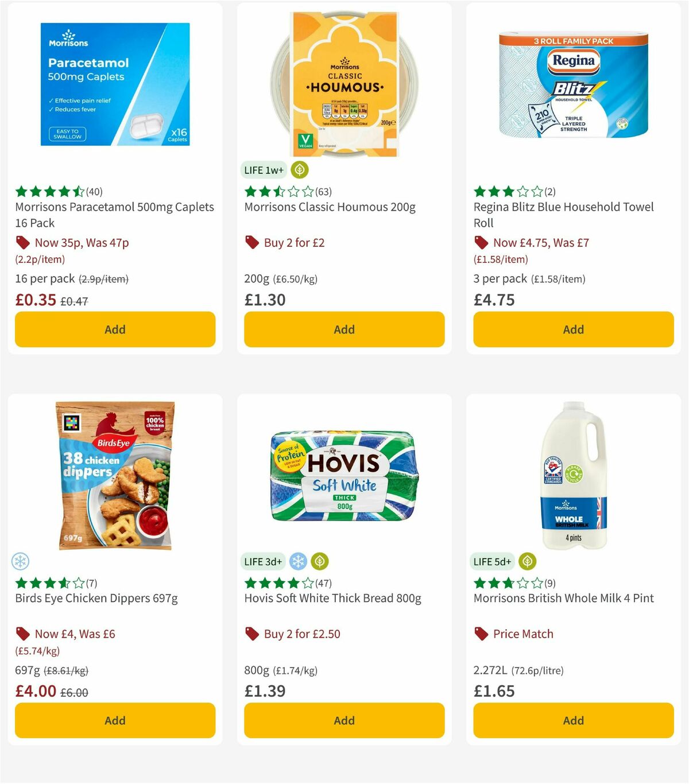Screen dimensions: 689x784
Task: Click the snowflake frozen icon near Birds Eye dippers
Action: pyautogui.click(x=21, y=561)
